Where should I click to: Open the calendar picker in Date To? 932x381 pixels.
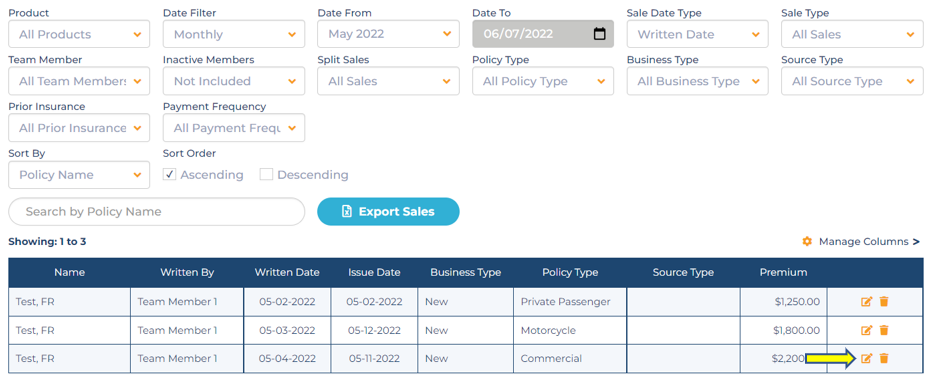tap(600, 34)
